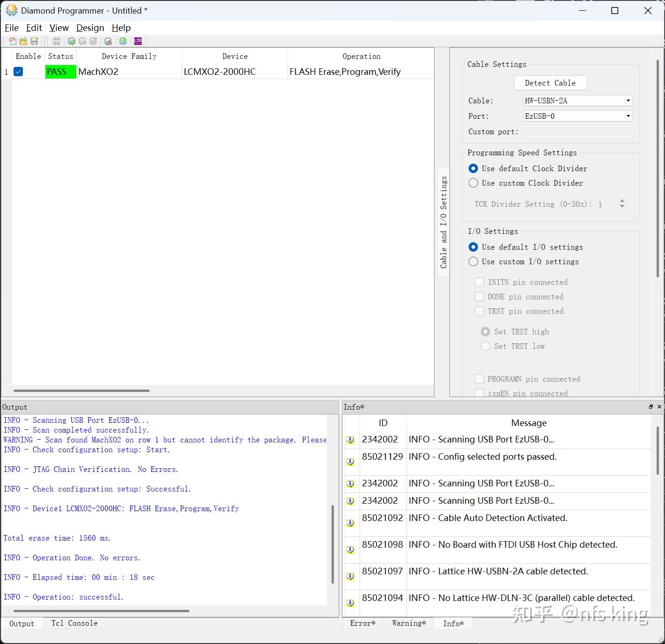Collapse the Cable and I/O Settings side tab

pos(443,222)
